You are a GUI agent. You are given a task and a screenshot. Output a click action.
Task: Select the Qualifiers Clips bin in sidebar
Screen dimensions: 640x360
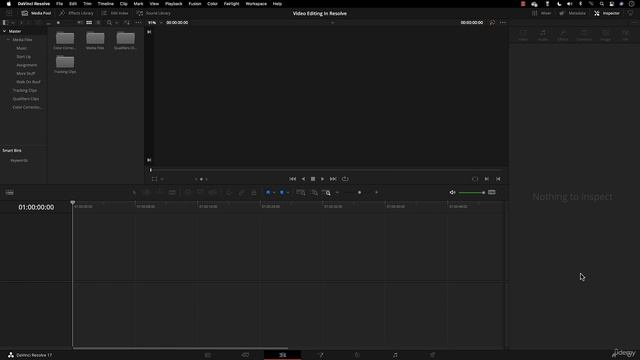(26, 99)
